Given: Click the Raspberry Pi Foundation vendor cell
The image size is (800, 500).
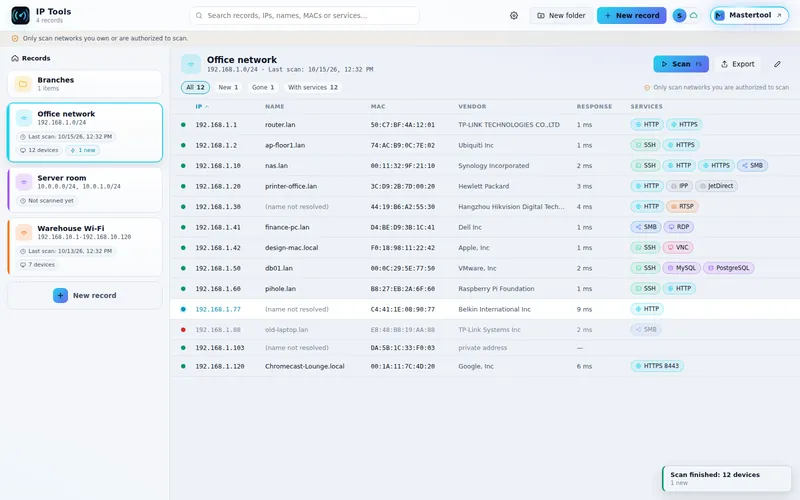Looking at the screenshot, I should click(x=496, y=289).
